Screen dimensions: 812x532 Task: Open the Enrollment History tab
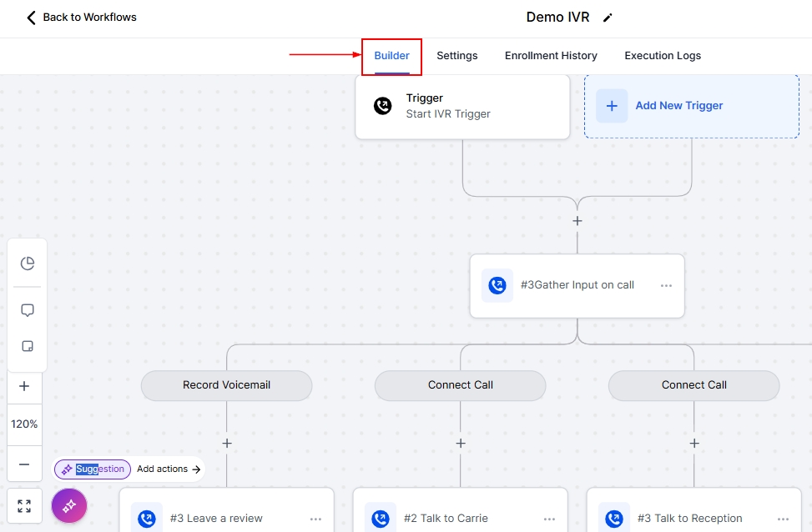551,56
